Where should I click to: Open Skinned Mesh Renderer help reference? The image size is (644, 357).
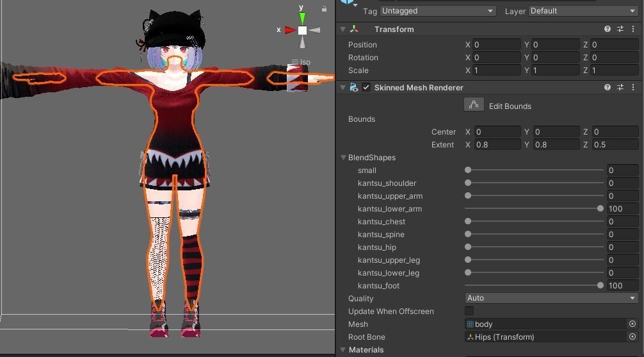tap(608, 87)
